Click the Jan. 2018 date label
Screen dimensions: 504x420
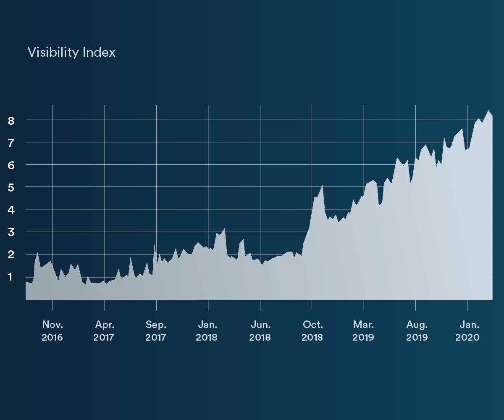click(x=208, y=331)
